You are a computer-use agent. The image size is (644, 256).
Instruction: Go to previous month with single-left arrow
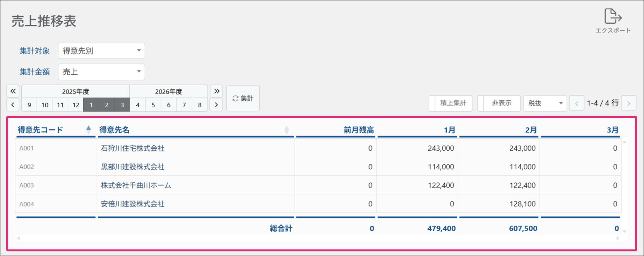[13, 105]
